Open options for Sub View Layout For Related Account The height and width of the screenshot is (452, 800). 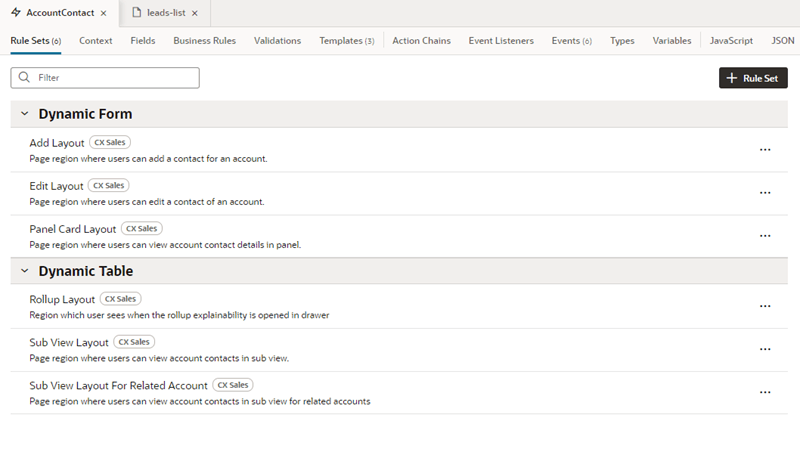(765, 393)
